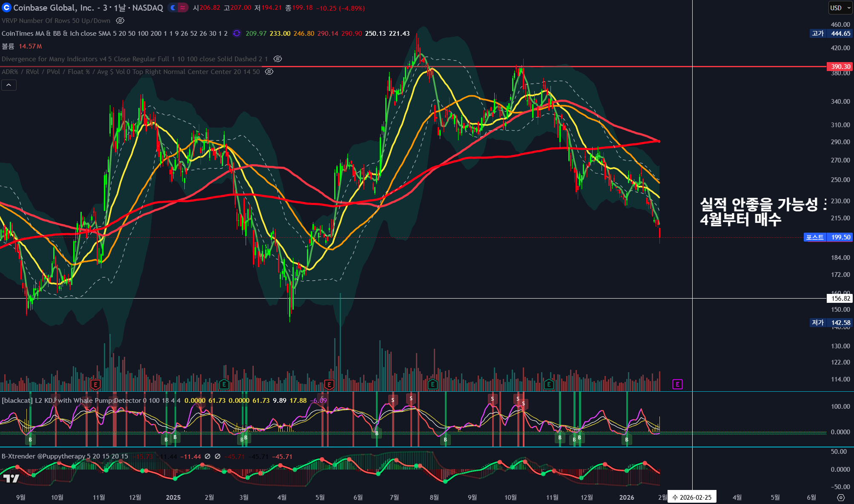The width and height of the screenshot is (854, 504).
Task: Collapse the indicator legend with chevron
Action: coord(9,85)
